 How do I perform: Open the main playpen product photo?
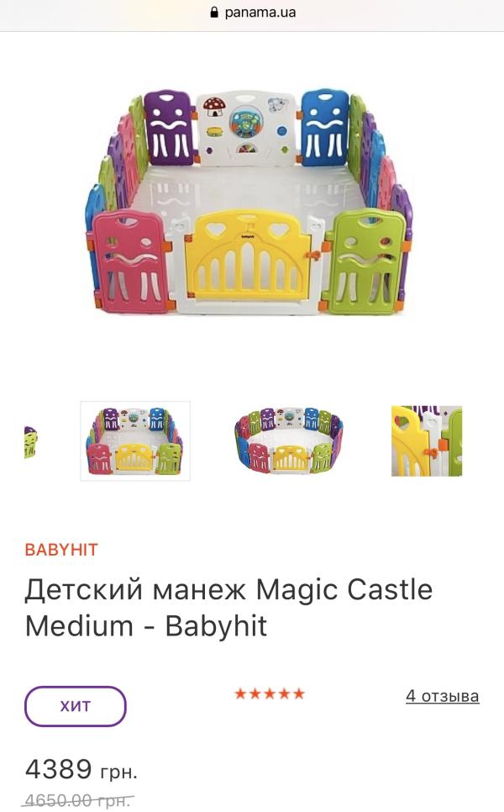tap(249, 203)
